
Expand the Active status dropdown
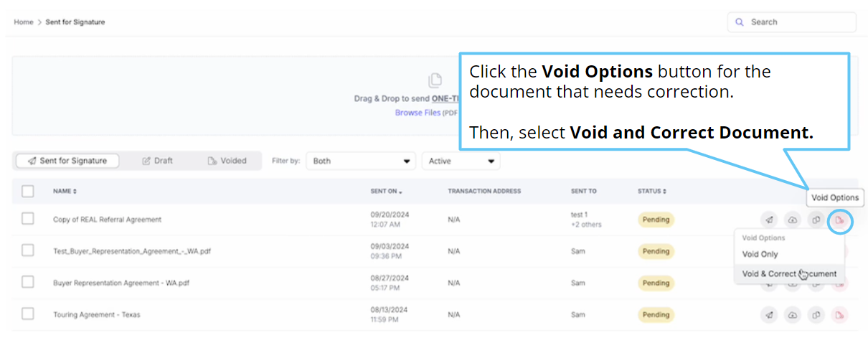(x=461, y=161)
